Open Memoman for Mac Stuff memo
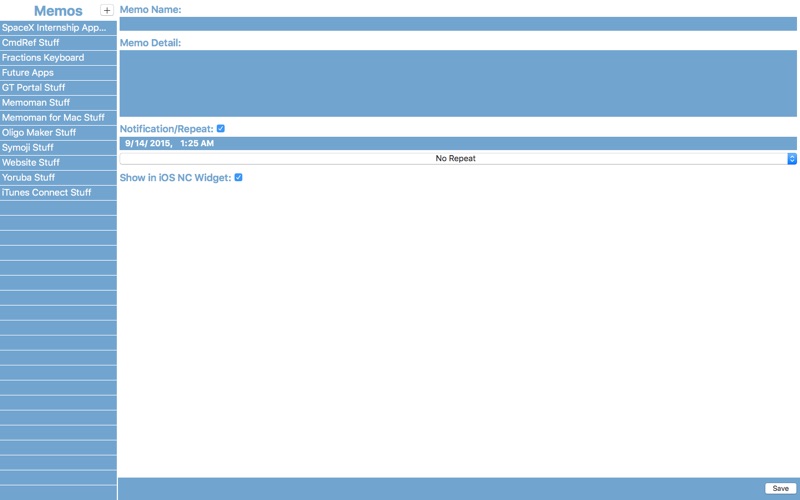Viewport: 800px width, 500px height. [x=58, y=117]
